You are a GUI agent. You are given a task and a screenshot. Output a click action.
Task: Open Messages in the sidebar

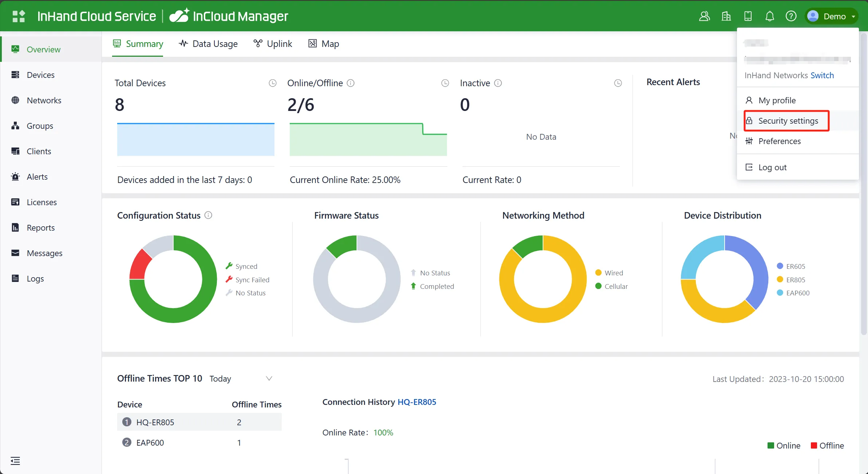coord(51,253)
